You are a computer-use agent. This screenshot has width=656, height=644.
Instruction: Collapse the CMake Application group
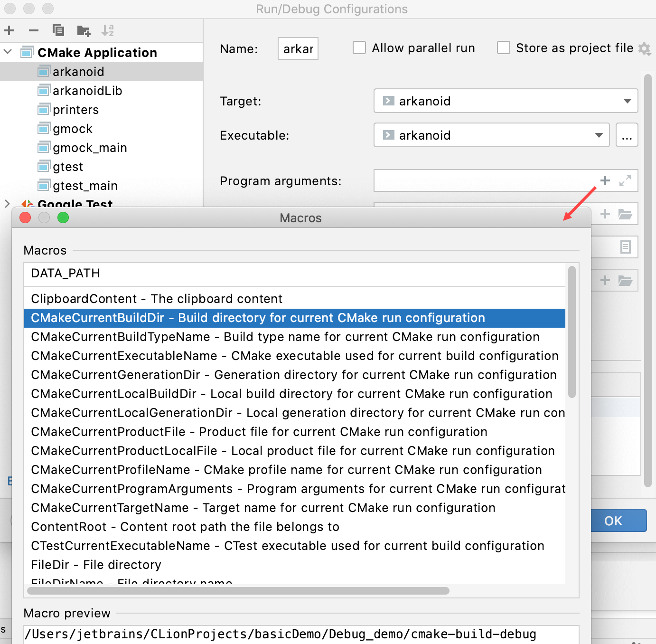coord(7,52)
